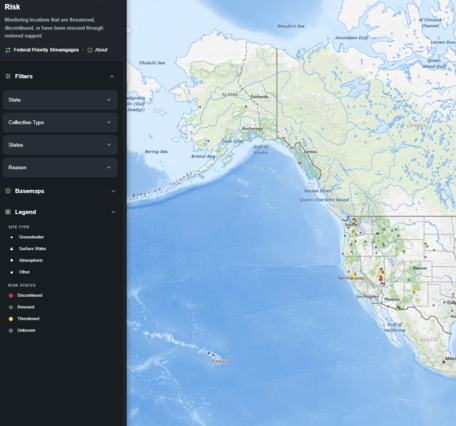Screen dimensions: 456x426
Task: Click the Rescued legend label
Action: (x=26, y=307)
